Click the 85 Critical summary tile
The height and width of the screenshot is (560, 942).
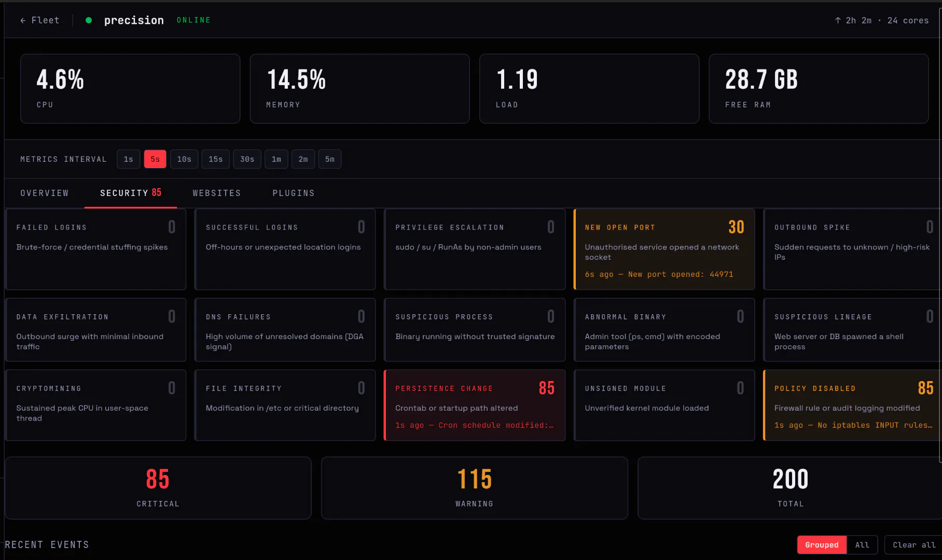coord(158,488)
